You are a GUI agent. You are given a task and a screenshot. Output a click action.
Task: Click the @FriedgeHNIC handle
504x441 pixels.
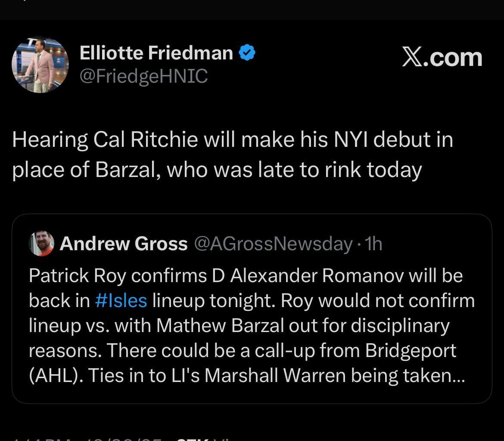tap(143, 77)
